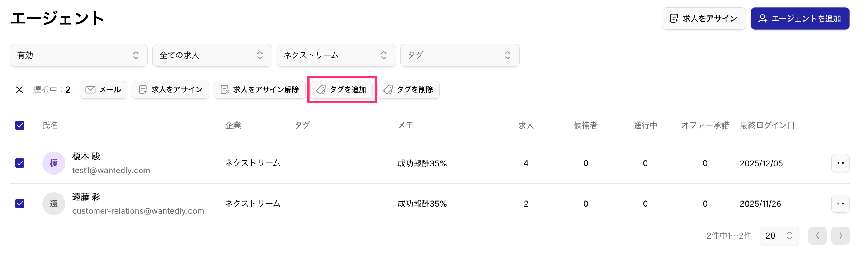
Task: Open the more-options menu for 榎本 駿
Action: [840, 163]
